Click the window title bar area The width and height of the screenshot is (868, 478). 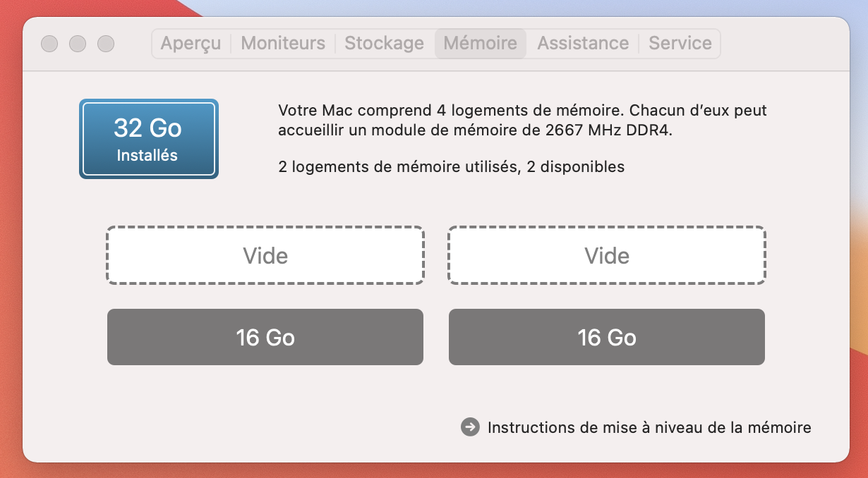[x=783, y=44]
